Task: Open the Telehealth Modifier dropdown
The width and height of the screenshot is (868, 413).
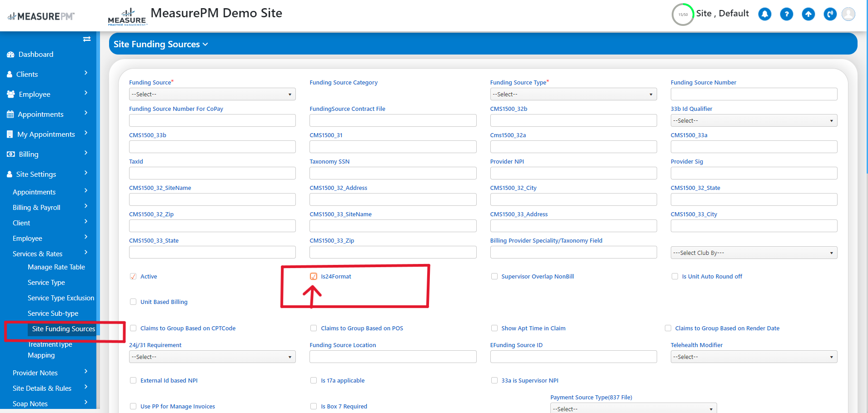Action: 754,357
